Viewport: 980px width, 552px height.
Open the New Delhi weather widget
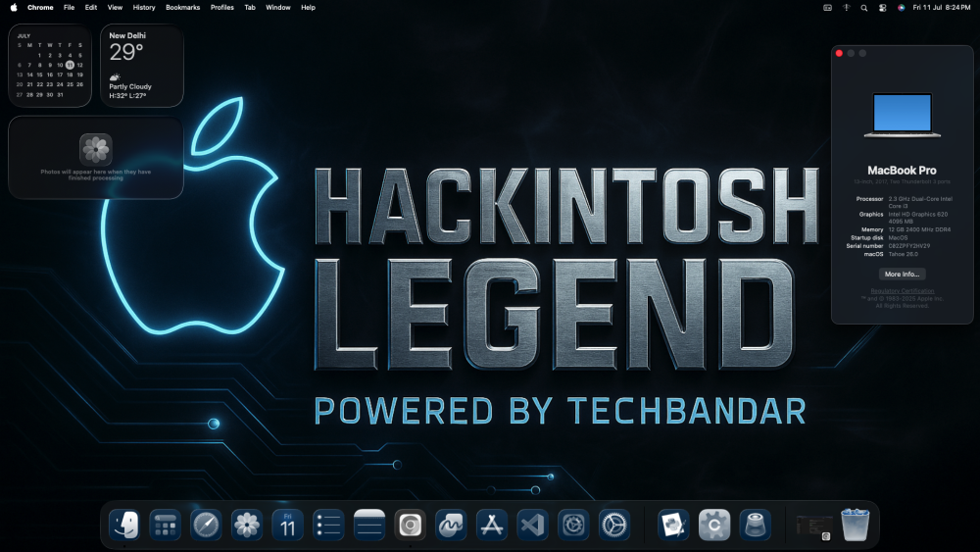click(142, 66)
